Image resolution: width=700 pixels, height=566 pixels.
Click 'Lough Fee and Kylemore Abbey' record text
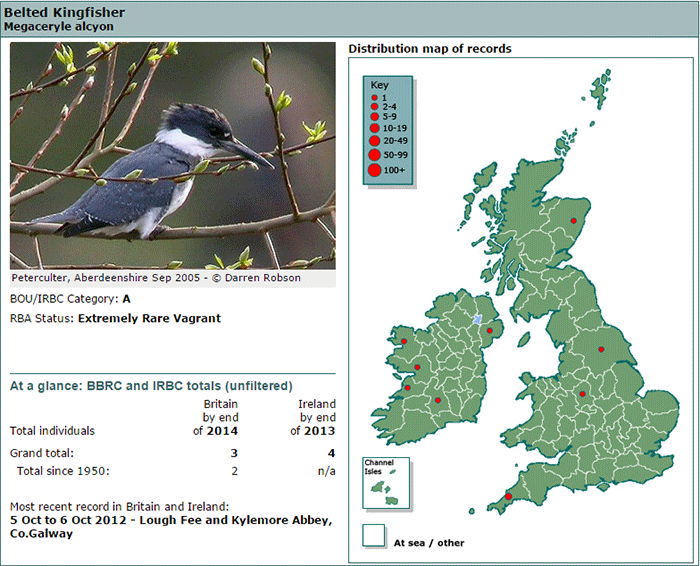coord(236,520)
